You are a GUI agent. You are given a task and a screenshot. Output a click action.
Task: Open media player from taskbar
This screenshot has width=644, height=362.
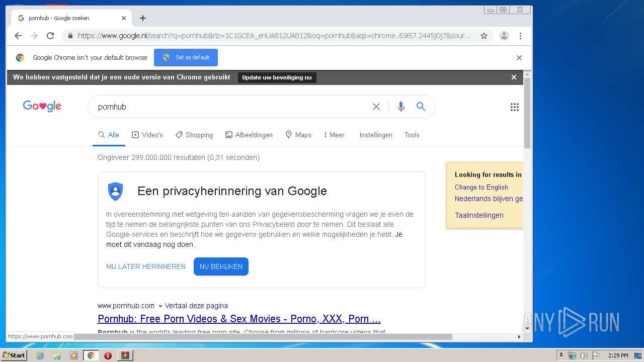(x=74, y=355)
